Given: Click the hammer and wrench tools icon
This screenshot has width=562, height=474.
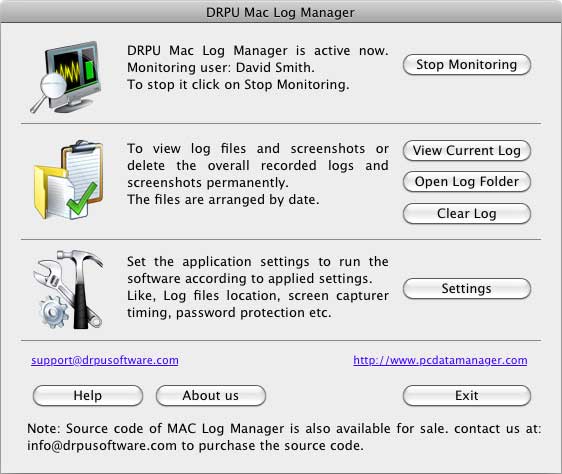Looking at the screenshot, I should click(68, 290).
